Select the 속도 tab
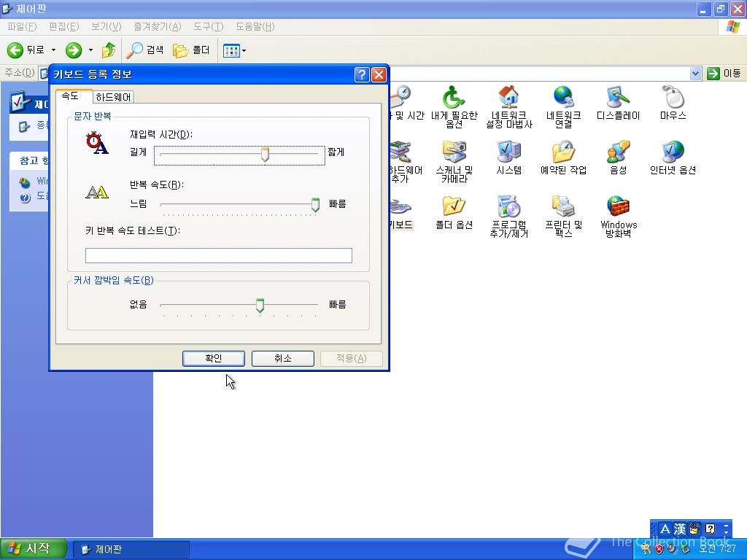The width and height of the screenshot is (747, 560). coord(73,96)
